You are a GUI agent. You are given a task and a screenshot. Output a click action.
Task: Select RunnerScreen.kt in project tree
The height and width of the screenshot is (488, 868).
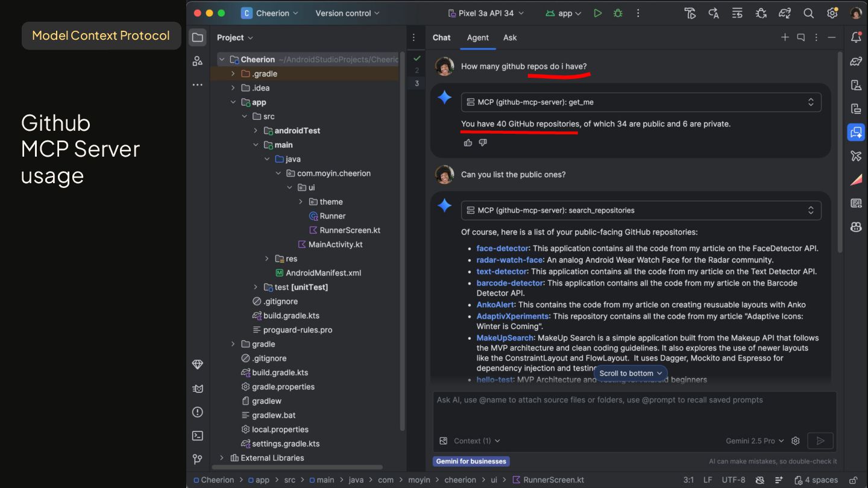(x=344, y=230)
